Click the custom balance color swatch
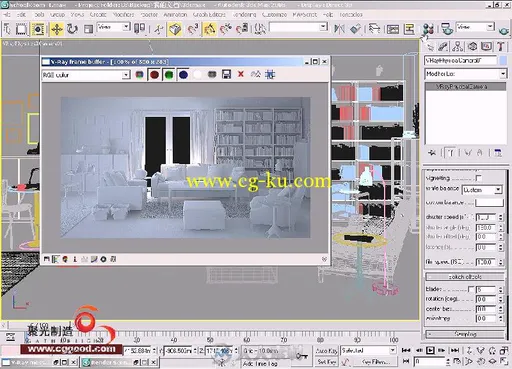 pos(489,202)
